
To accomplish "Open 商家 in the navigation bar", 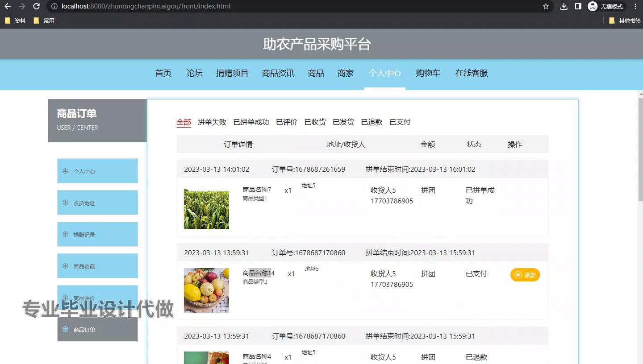I will coord(346,73).
